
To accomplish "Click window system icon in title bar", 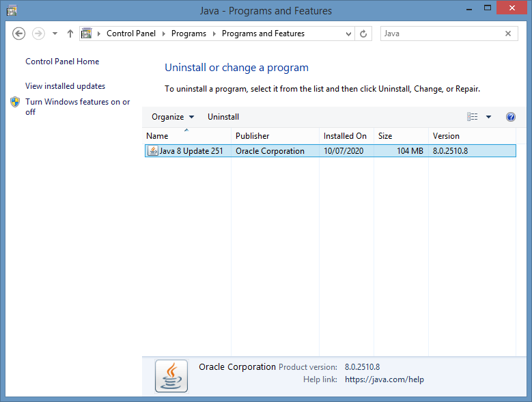I will tap(12, 10).
